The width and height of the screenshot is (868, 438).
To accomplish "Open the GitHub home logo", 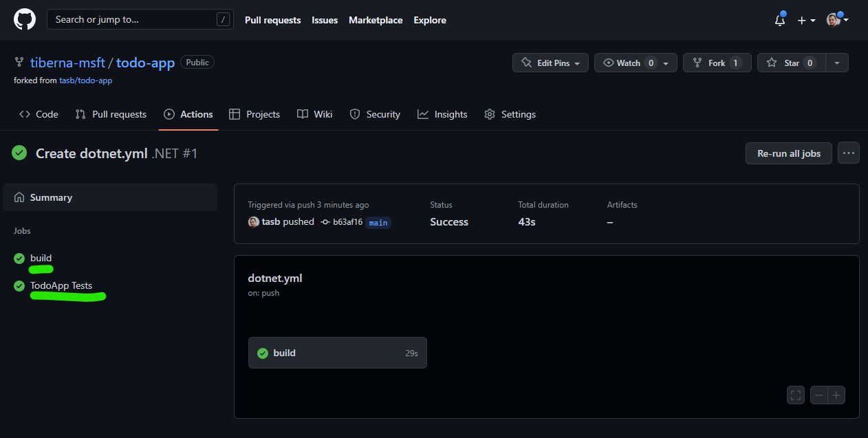I will [25, 19].
